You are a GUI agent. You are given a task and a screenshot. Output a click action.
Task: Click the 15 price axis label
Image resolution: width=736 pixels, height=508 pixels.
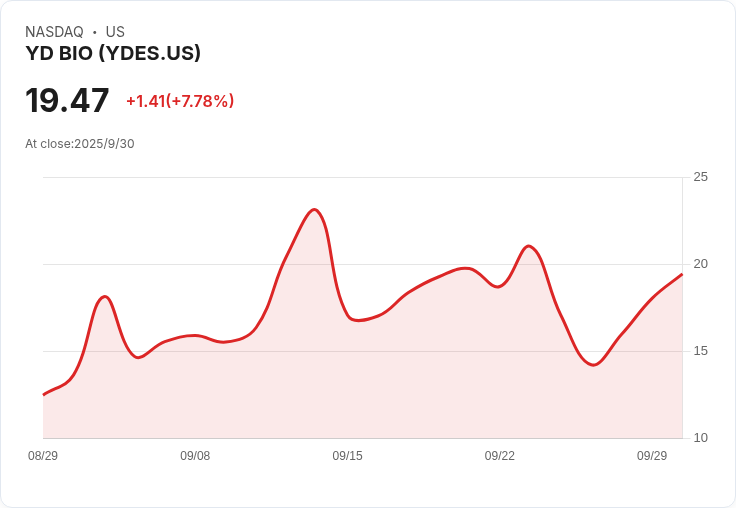(x=700, y=351)
